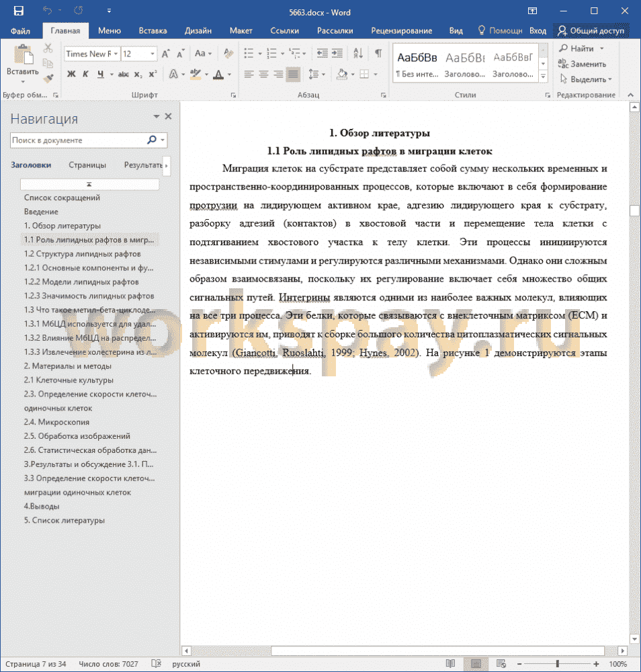Screen dimensions: 641x672
Task: Apply subscript formatting
Action: click(x=138, y=74)
